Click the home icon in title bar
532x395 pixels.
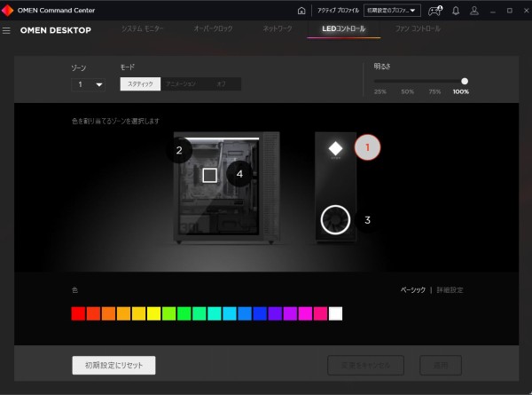301,11
